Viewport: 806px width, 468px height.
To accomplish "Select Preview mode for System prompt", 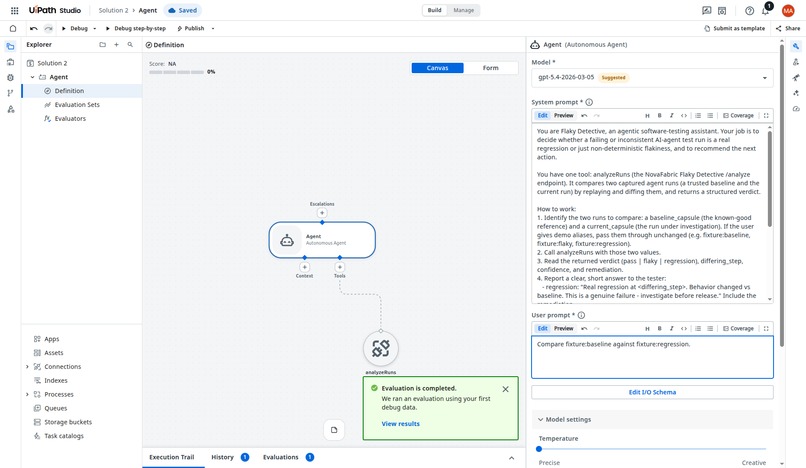I will point(563,116).
